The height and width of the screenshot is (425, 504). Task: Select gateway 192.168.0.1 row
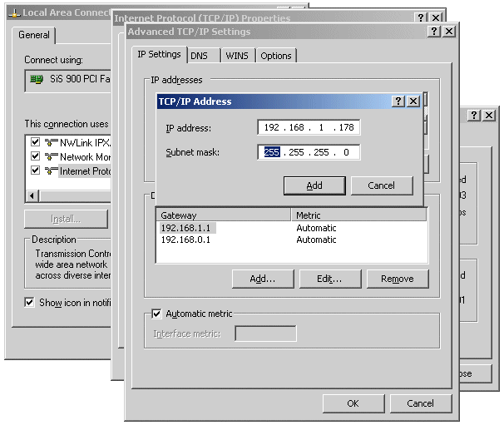(292, 240)
